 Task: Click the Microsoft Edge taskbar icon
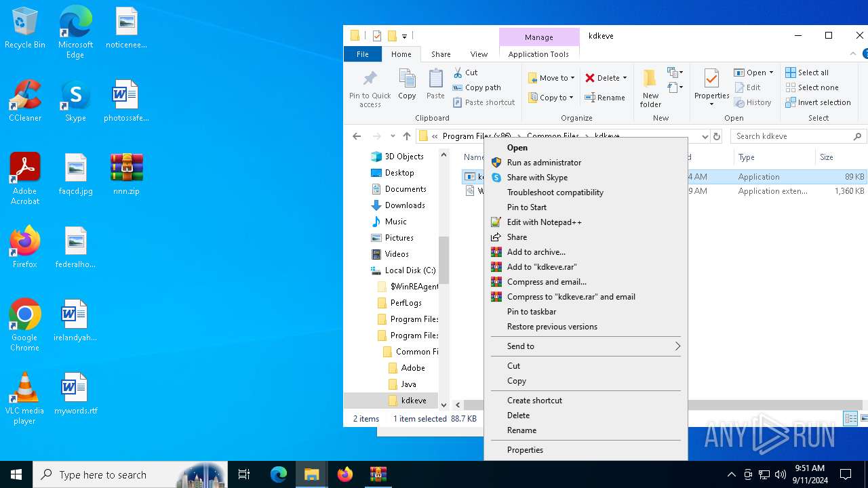tap(279, 474)
